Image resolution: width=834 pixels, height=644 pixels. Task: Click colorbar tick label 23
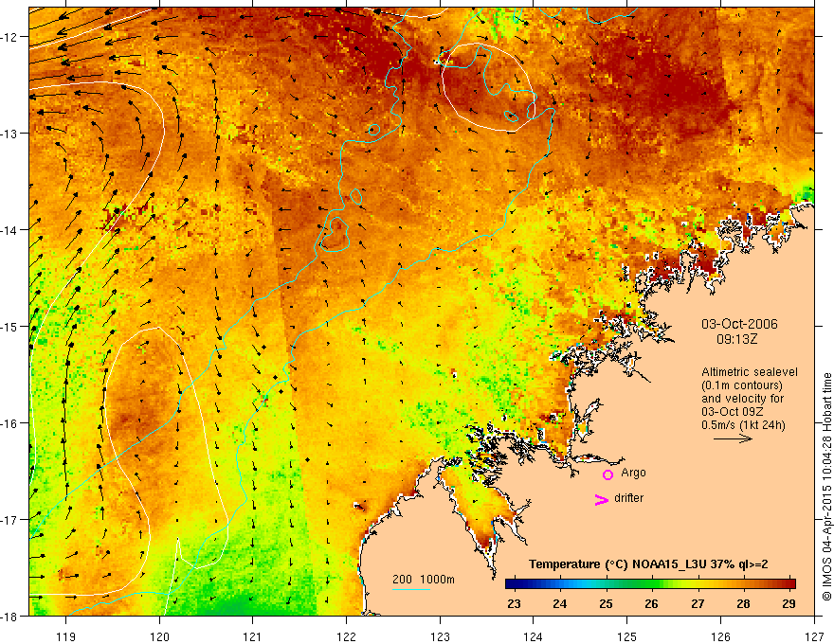coord(514,603)
